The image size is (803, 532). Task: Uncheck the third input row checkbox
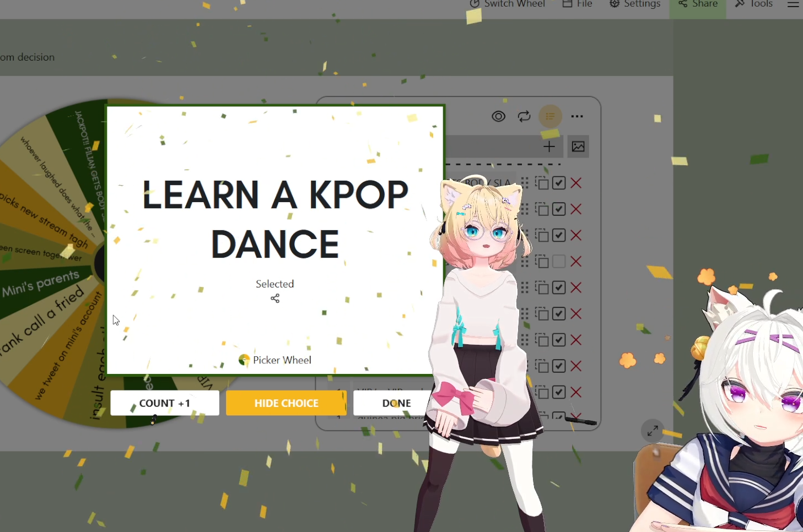coord(559,235)
